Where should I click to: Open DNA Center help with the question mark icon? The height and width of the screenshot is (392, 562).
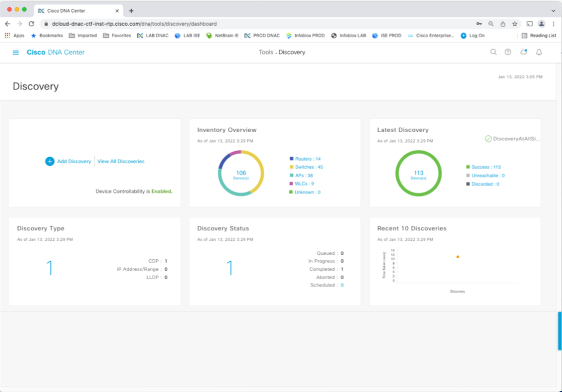click(508, 52)
